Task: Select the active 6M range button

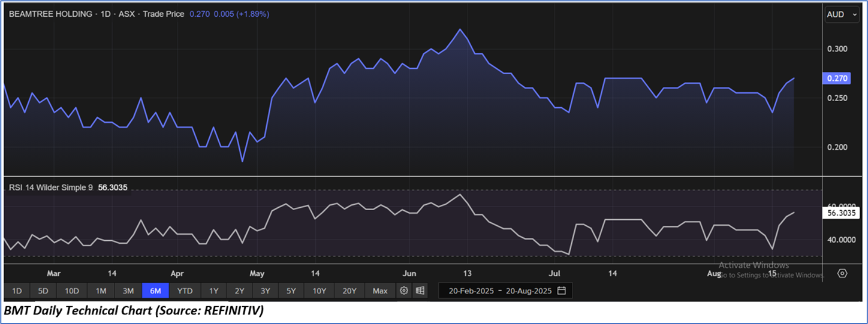Action: [156, 291]
